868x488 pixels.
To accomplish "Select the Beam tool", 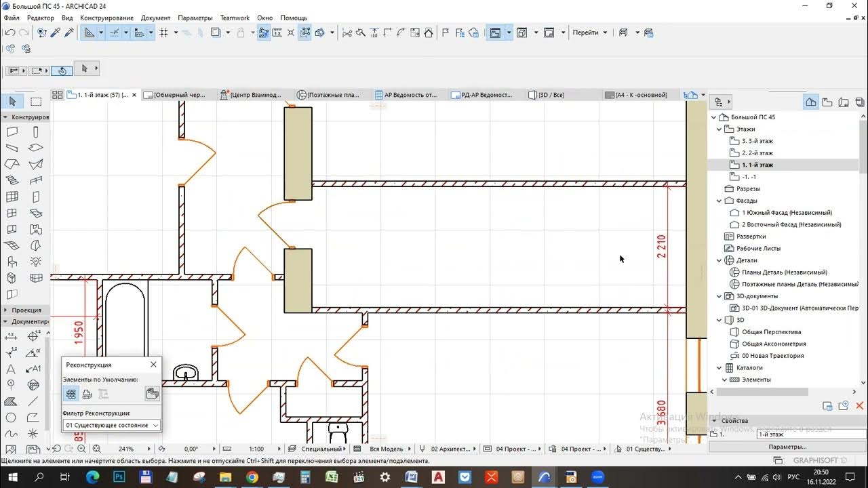I will [12, 148].
